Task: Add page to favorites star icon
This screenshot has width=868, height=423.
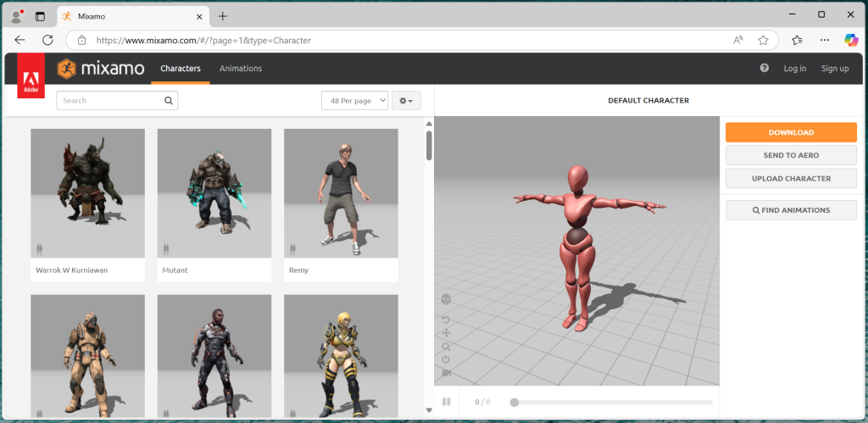Action: tap(764, 41)
